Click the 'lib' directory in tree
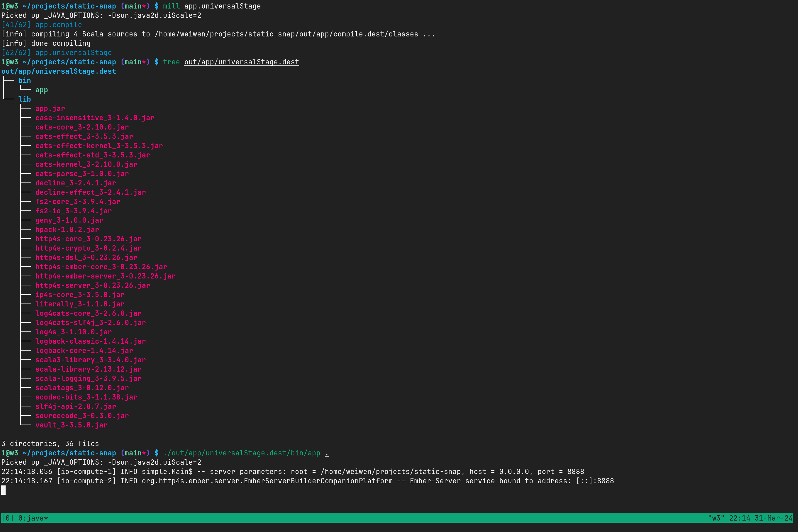The height and width of the screenshot is (532, 798). pos(25,99)
